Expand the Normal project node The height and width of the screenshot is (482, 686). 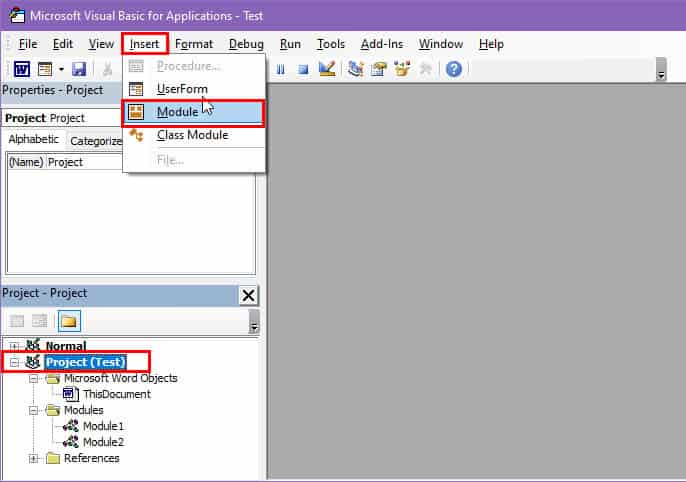coord(14,346)
